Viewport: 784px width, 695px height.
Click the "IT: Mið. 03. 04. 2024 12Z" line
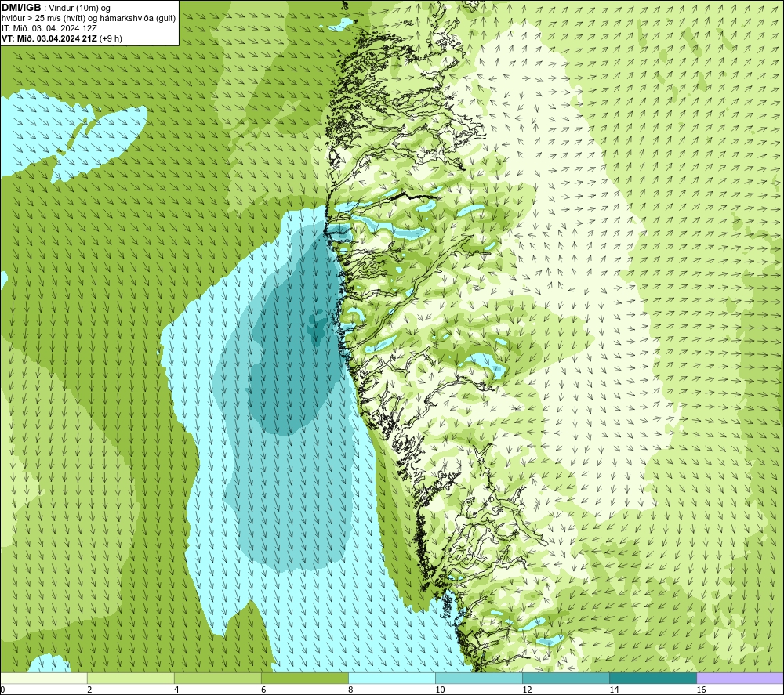(x=49, y=28)
